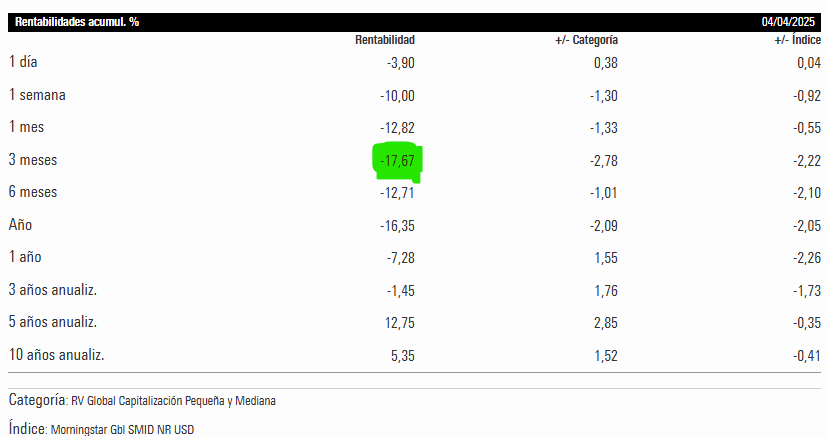The width and height of the screenshot is (828, 437).
Task: Click the -2,26 index difference value
Action: click(x=806, y=257)
